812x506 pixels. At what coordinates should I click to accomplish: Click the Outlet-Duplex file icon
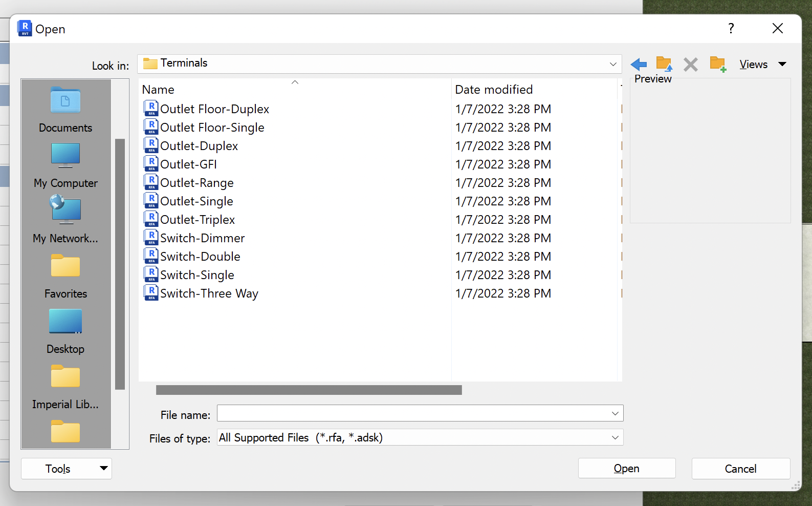coord(151,145)
